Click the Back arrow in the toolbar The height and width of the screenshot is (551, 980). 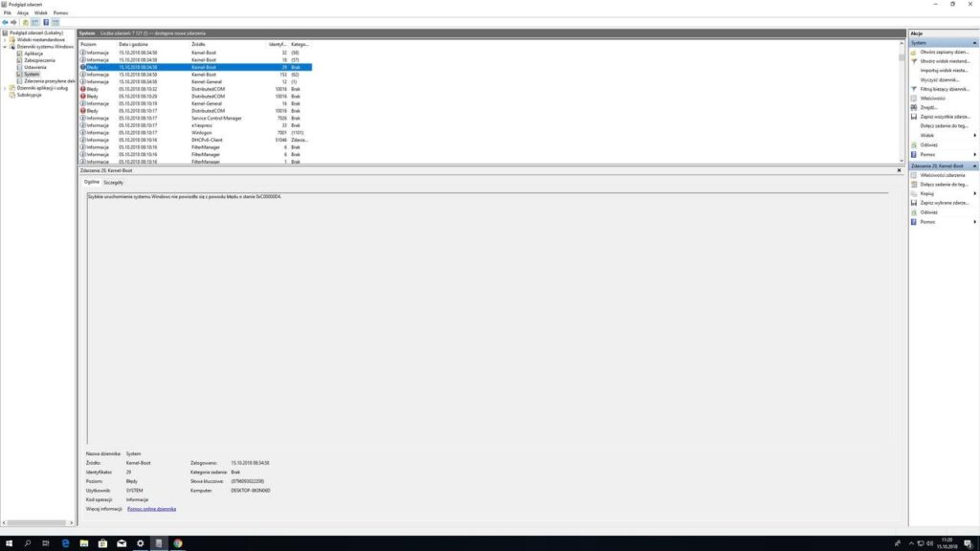point(5,22)
